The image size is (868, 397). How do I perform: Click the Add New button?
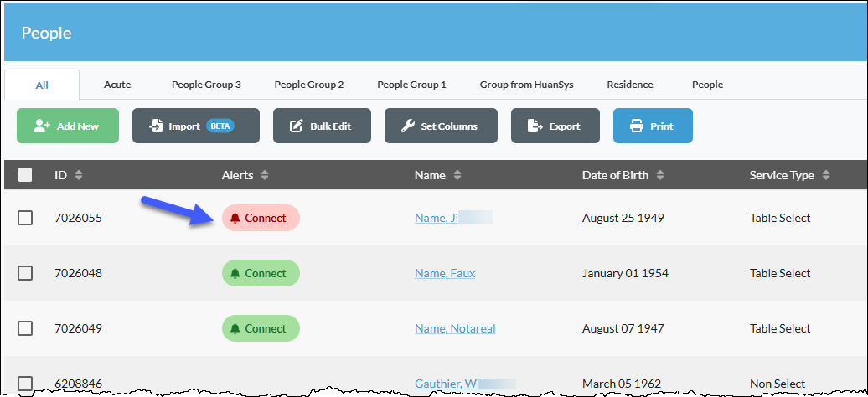[x=68, y=126]
